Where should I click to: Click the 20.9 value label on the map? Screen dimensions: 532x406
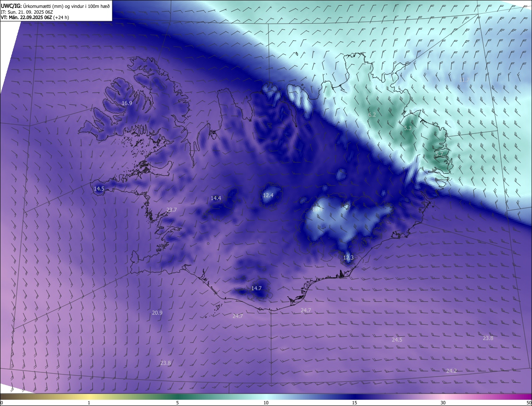pos(157,313)
